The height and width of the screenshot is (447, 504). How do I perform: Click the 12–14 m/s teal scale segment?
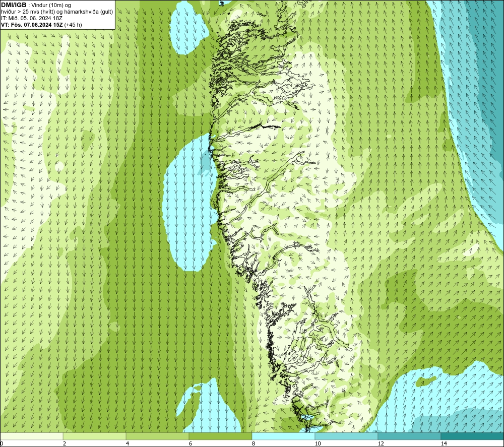click(x=409, y=436)
